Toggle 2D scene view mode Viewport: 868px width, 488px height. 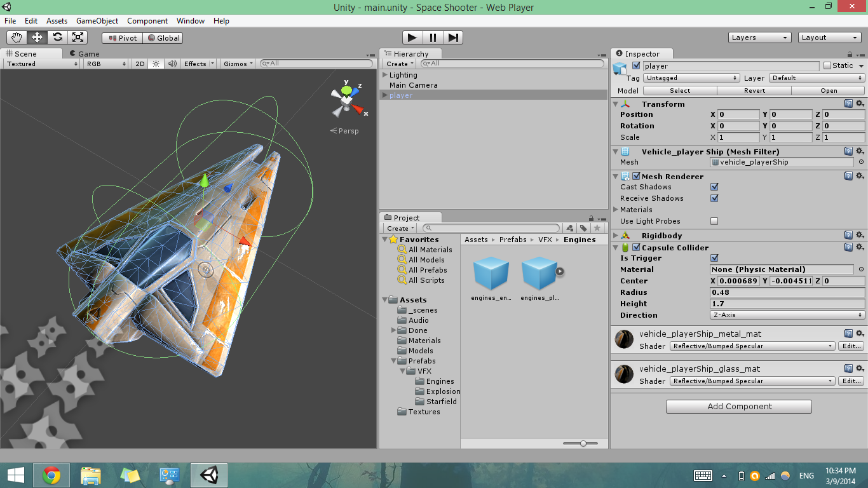[x=140, y=64]
